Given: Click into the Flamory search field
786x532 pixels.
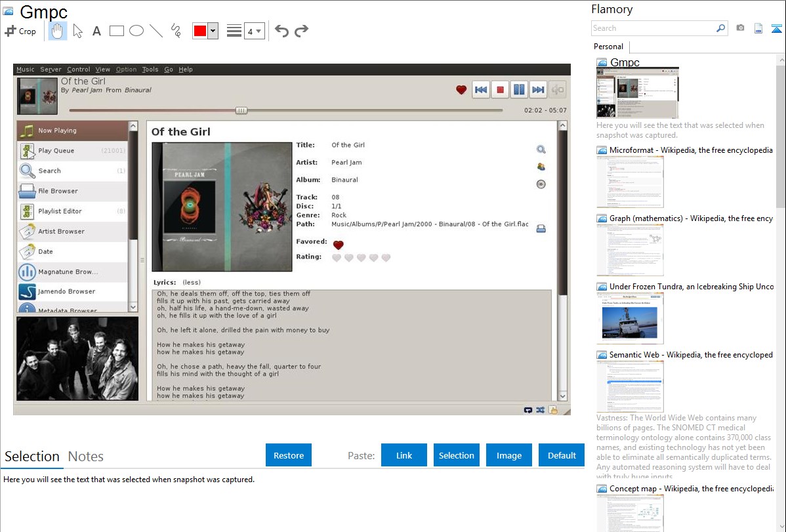Looking at the screenshot, I should (653, 28).
